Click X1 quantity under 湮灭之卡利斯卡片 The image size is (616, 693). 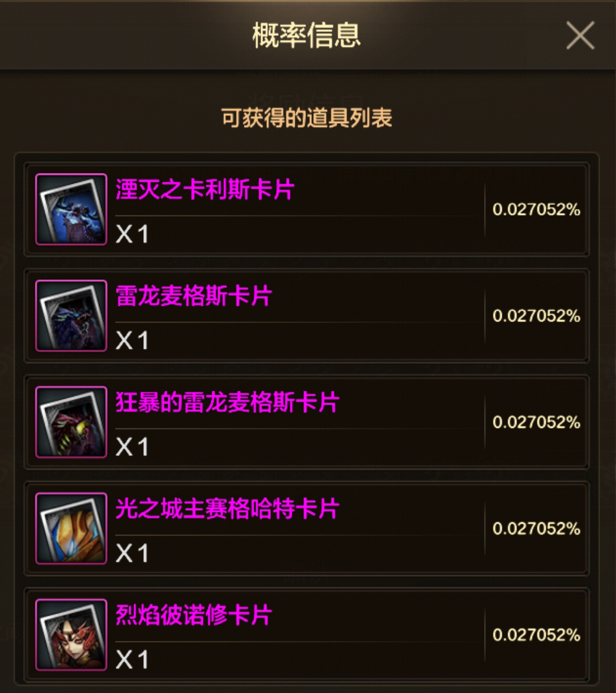pyautogui.click(x=132, y=234)
